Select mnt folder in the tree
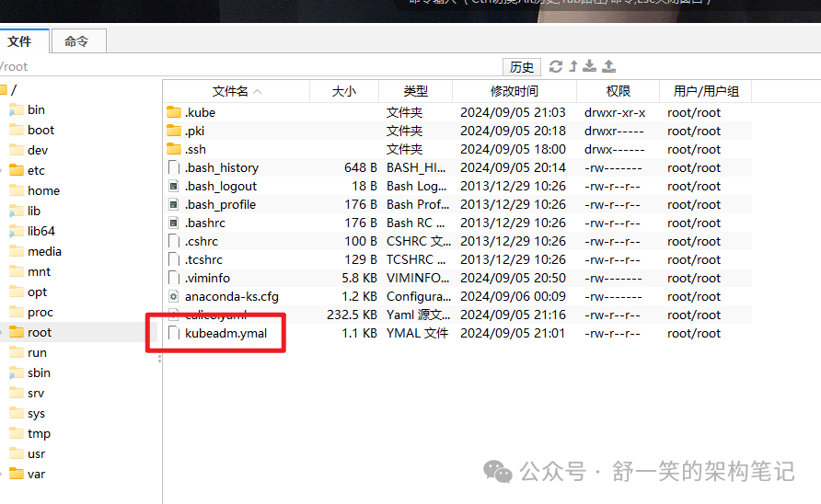 coord(39,271)
